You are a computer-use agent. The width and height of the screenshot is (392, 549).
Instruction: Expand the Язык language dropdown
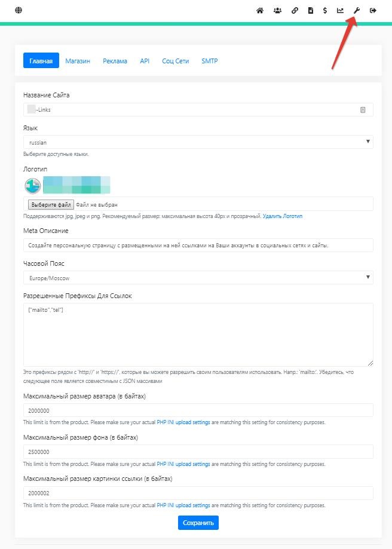tap(198, 142)
